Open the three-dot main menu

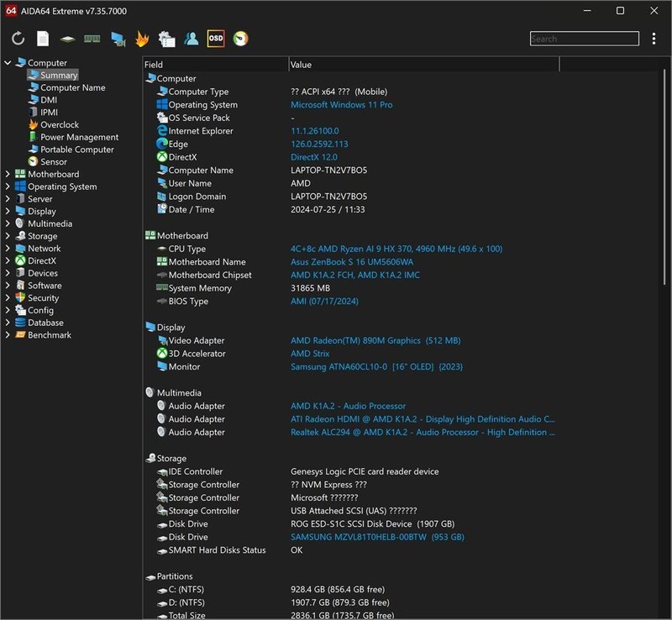654,39
